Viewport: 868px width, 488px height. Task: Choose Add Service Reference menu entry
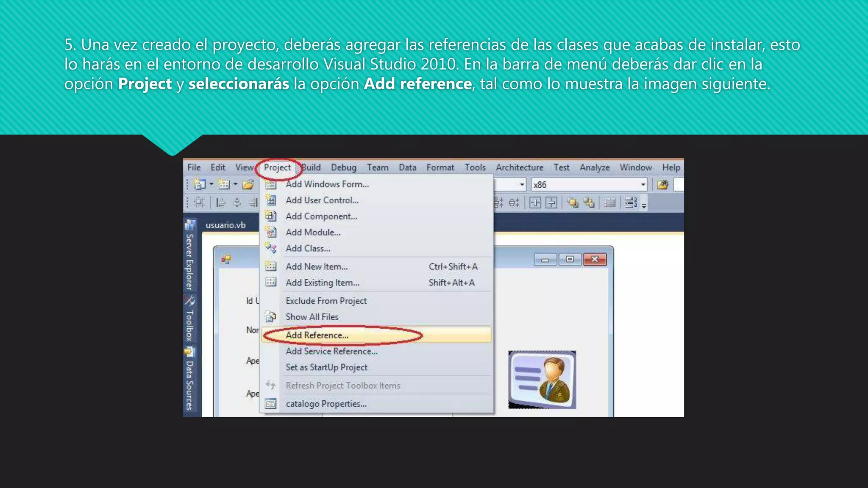(x=376, y=351)
